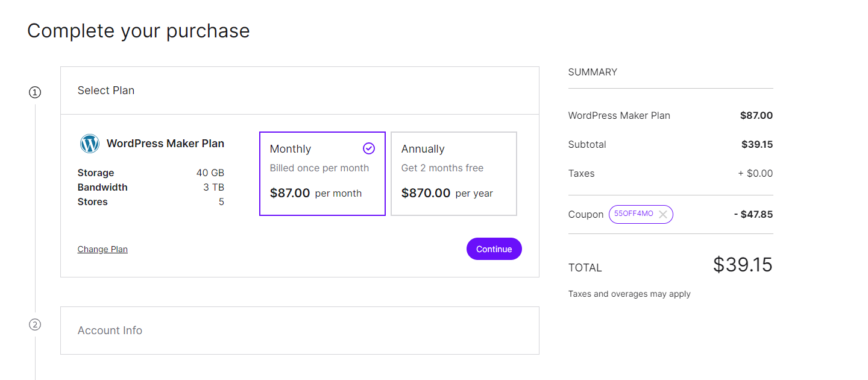This screenshot has width=868, height=380.
Task: Click the Select Plan section header
Action: click(300, 90)
